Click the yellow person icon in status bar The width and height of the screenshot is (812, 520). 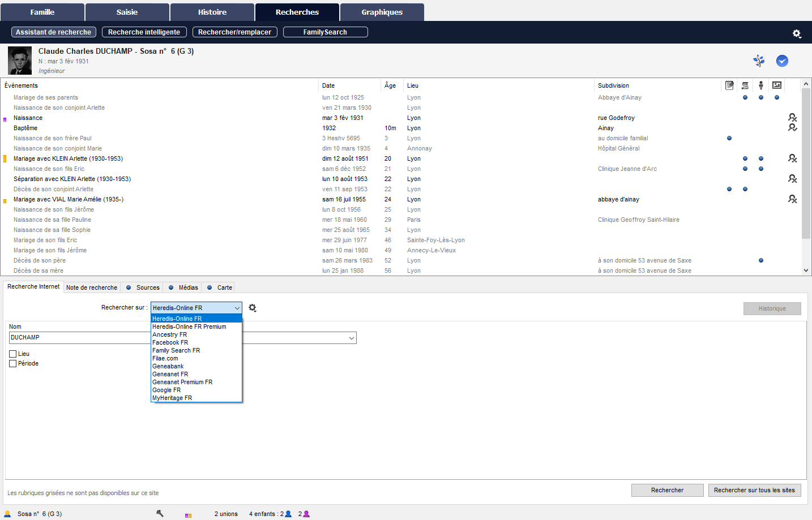pos(7,514)
